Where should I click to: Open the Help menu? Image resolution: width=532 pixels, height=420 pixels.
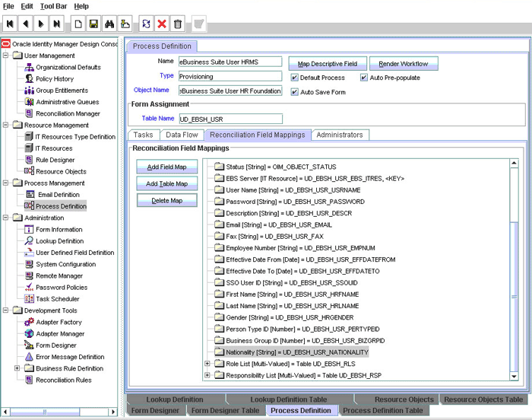click(81, 6)
